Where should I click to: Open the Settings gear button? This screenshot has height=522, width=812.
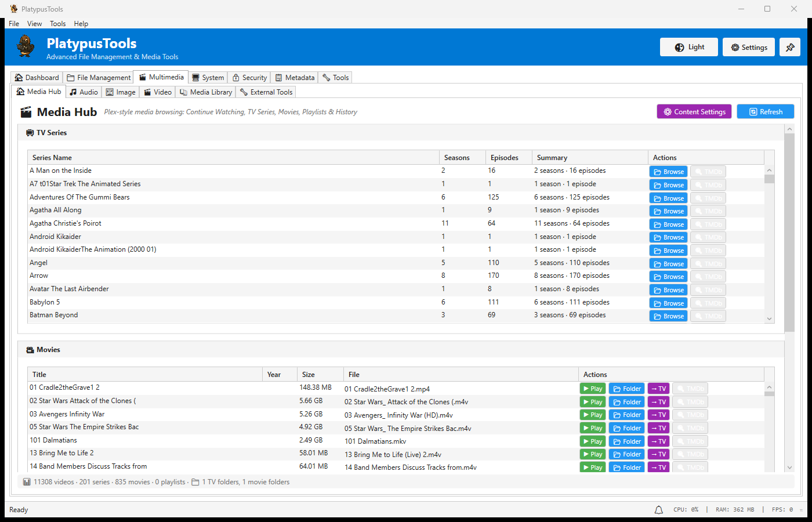[749, 48]
